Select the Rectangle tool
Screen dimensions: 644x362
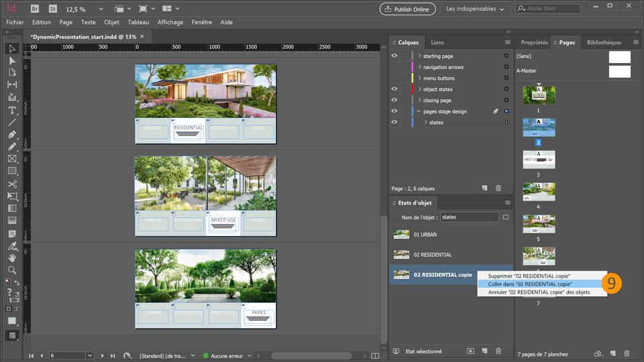(12, 171)
